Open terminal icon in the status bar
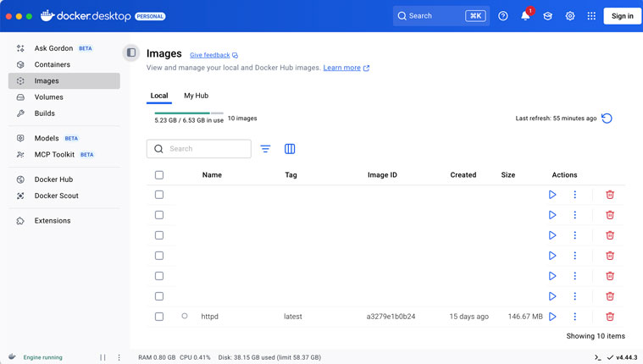Screen dimensions: 643x364 pos(598,357)
